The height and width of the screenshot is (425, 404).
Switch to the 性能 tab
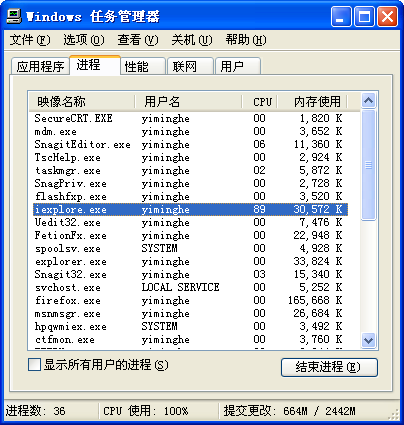pos(143,66)
